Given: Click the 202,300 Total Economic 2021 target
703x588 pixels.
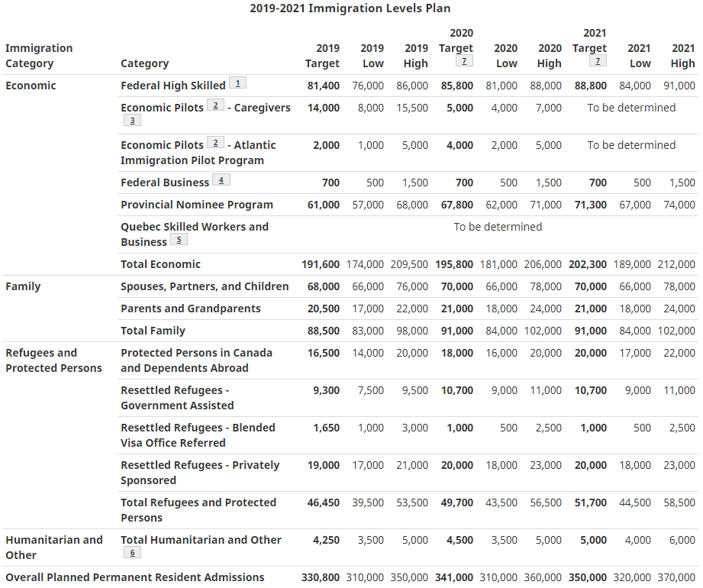Looking at the screenshot, I should 588,265.
